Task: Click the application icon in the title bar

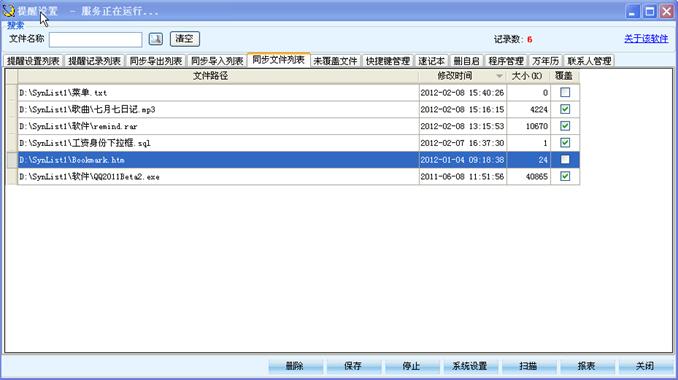Action: click(x=9, y=11)
